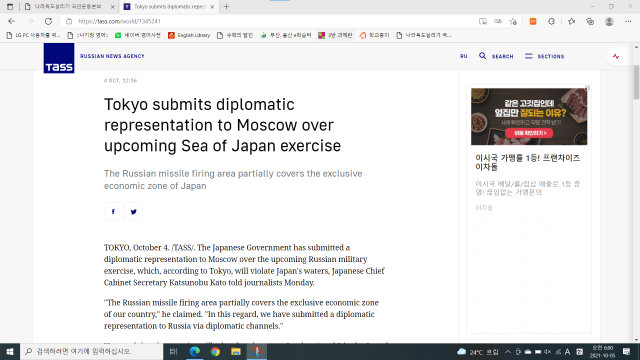The height and width of the screenshot is (360, 640).
Task: Open the browser profile avatar
Action: 609,21
